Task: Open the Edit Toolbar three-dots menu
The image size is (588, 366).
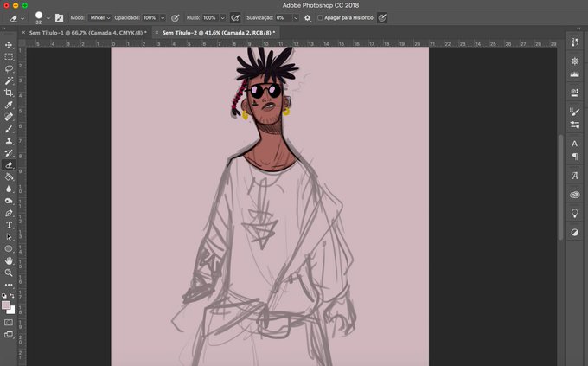Action: [x=9, y=285]
